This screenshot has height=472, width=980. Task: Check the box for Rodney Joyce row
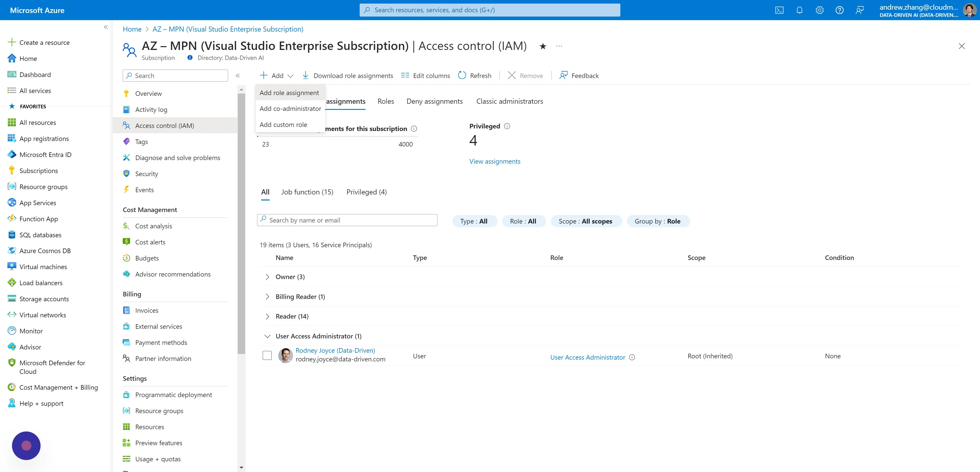pos(267,355)
